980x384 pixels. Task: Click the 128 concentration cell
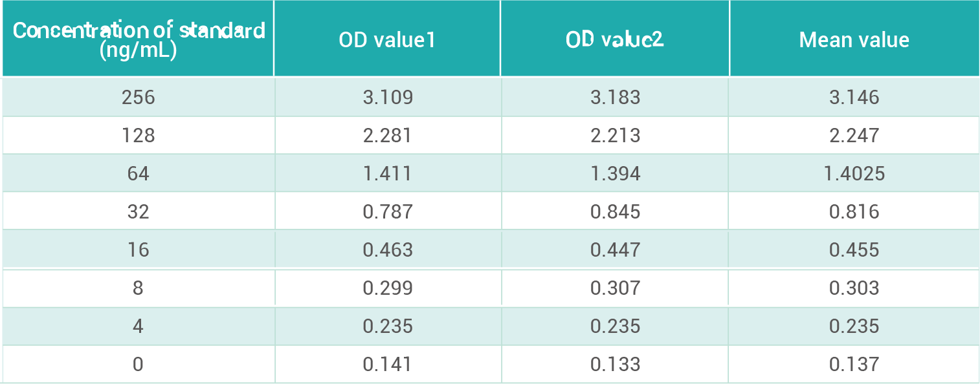(x=139, y=135)
